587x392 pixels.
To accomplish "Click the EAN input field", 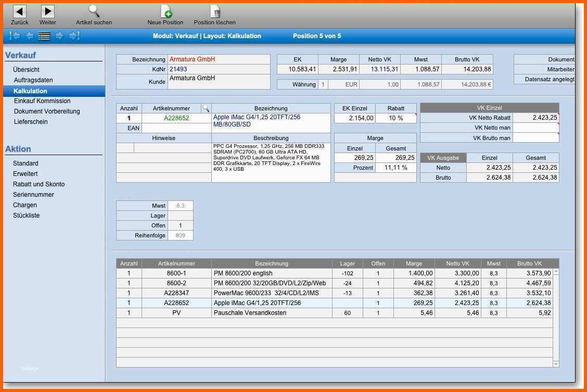I will coord(176,128).
